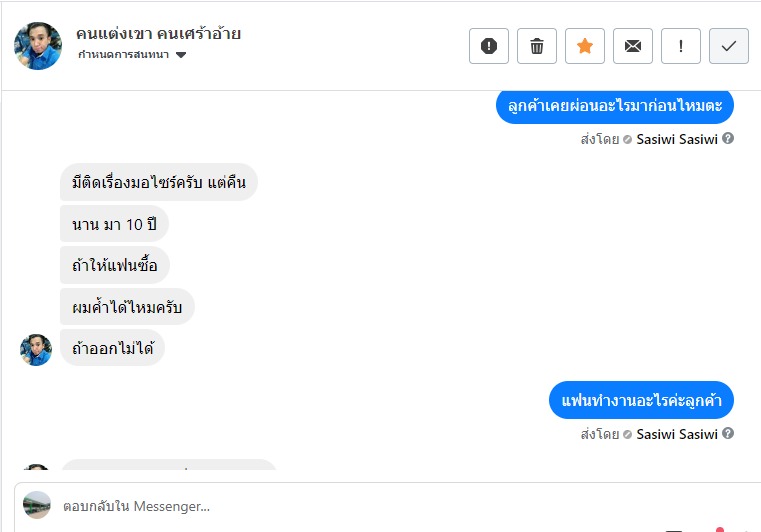Select message มีติดเรื่องมอไซร์ครับ แต่คืน

coord(159,182)
